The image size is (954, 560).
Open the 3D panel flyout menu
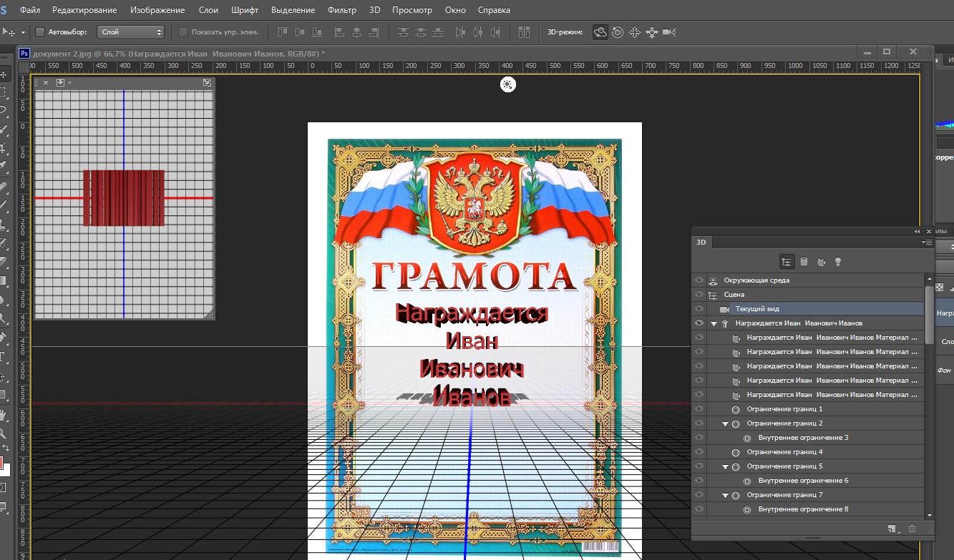(927, 242)
